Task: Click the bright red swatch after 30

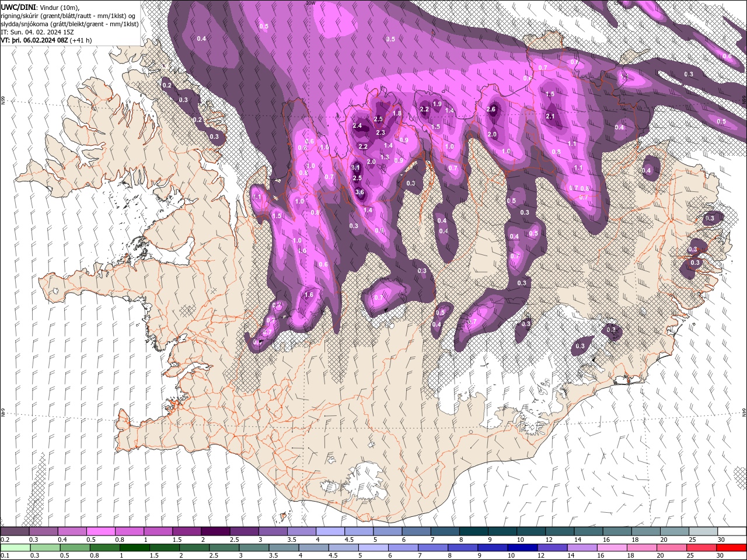Action: point(731,548)
